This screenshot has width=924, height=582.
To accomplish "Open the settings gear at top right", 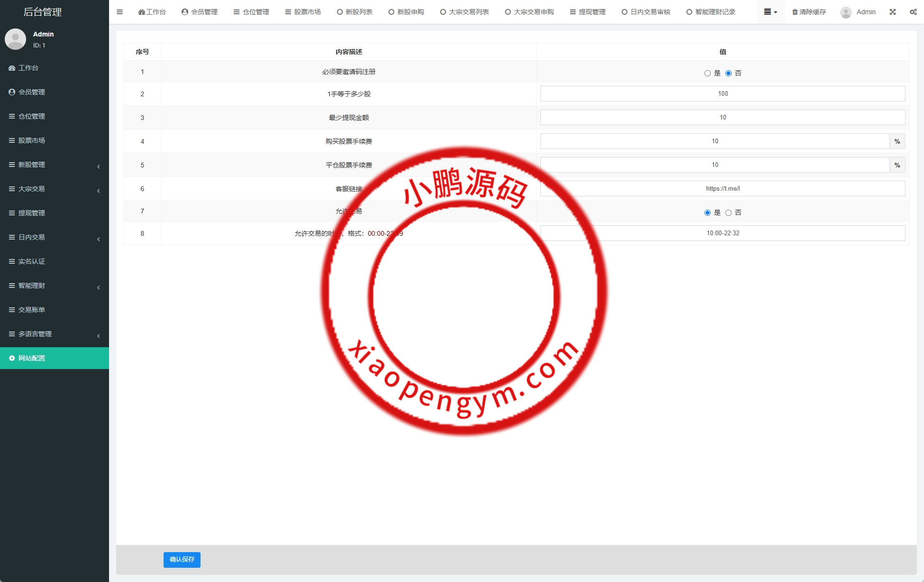I will click(913, 11).
